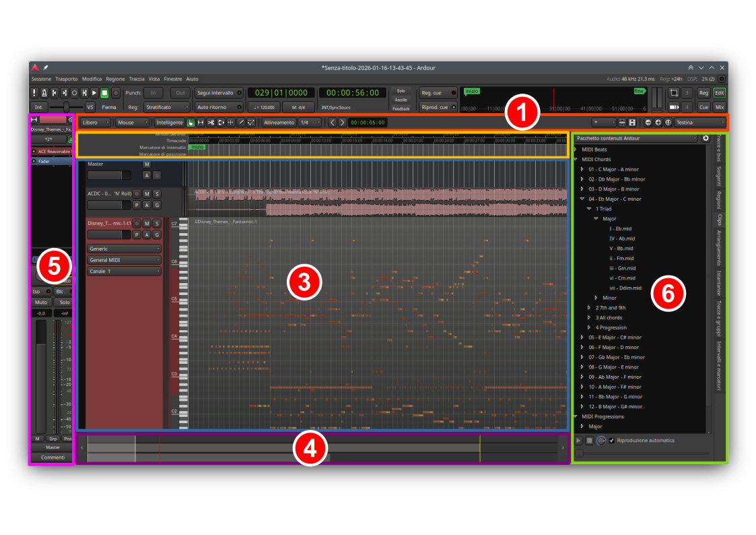Click the transport Play button
Viewport: 756px width, 535px height.
tap(94, 92)
